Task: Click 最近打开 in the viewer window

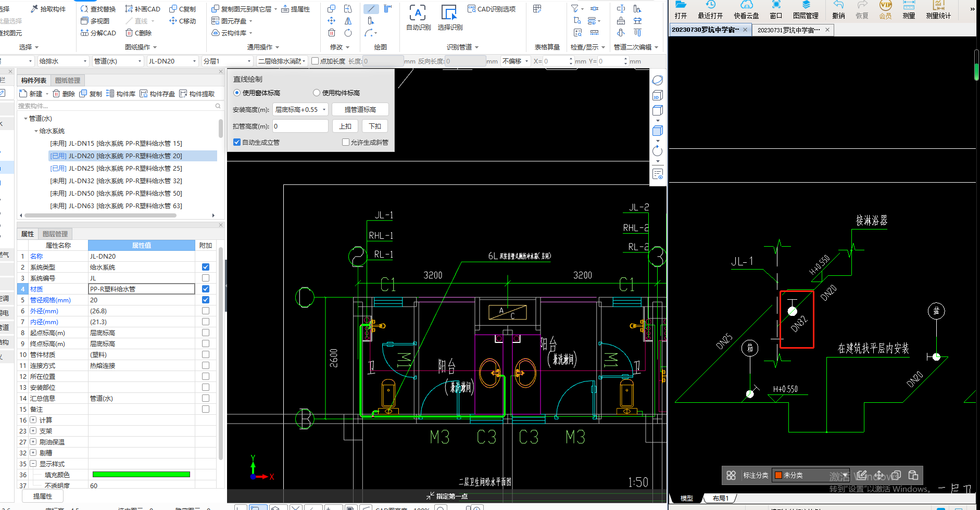Action: [x=710, y=10]
